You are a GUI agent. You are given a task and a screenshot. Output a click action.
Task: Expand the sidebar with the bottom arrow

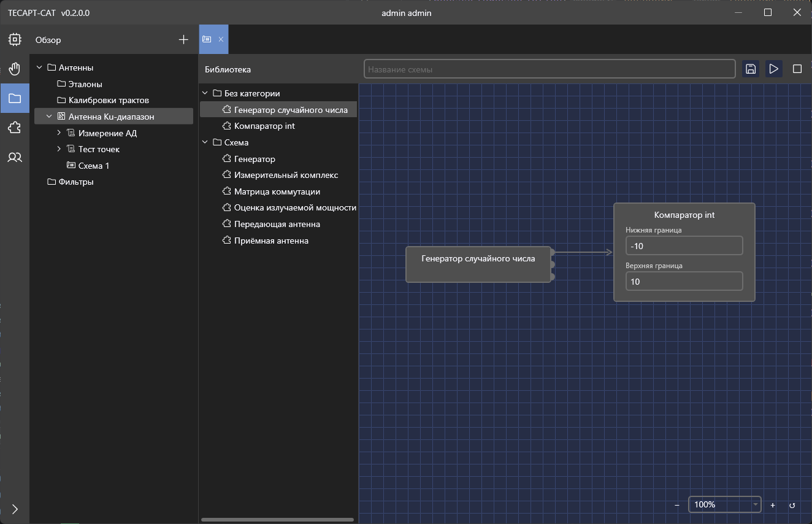(15, 509)
